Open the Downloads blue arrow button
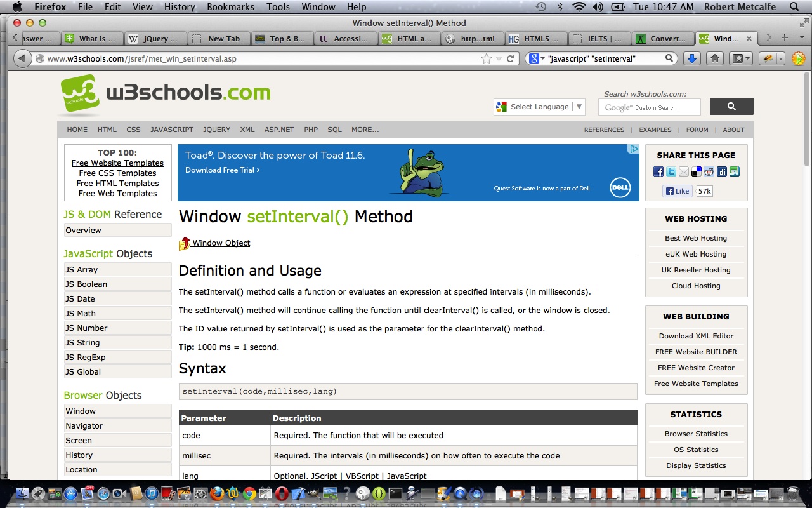Image resolution: width=812 pixels, height=508 pixels. [x=692, y=58]
